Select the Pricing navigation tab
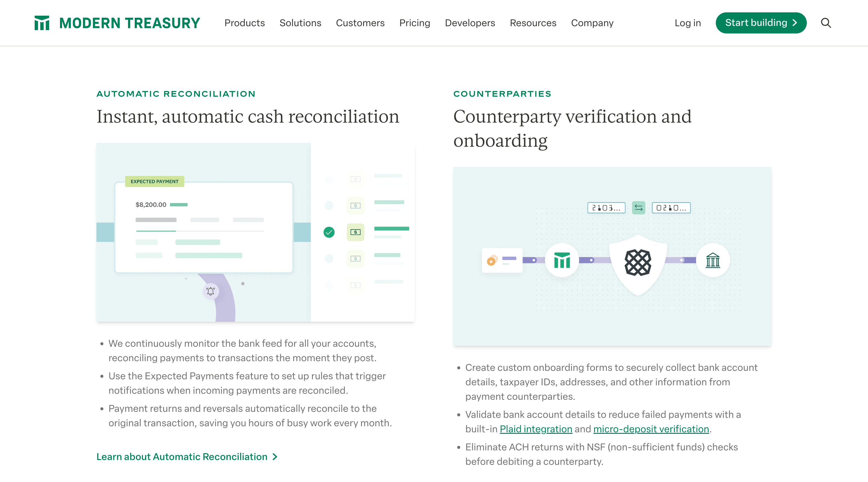The width and height of the screenshot is (868, 482). tap(414, 23)
